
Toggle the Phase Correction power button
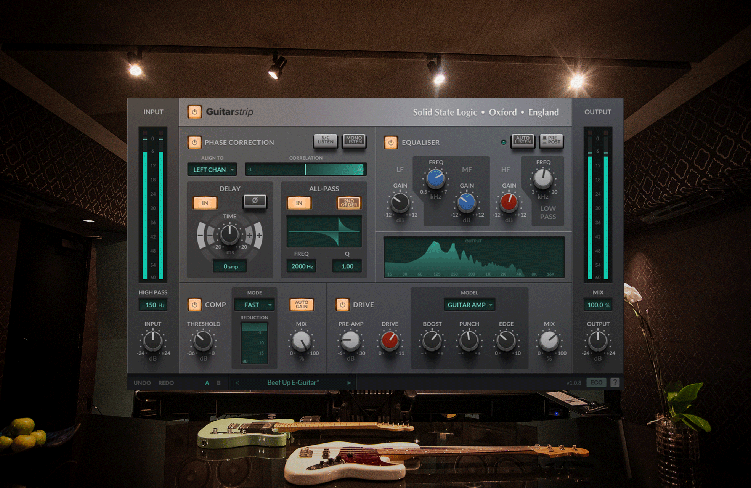194,142
